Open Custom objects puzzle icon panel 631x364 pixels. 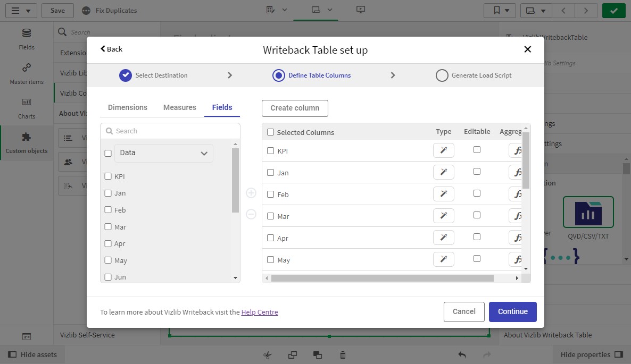(x=27, y=143)
